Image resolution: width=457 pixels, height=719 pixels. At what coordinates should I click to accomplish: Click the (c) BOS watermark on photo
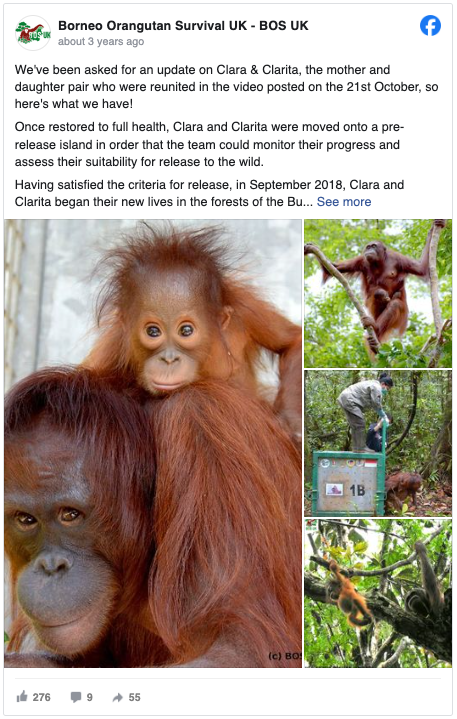point(285,656)
